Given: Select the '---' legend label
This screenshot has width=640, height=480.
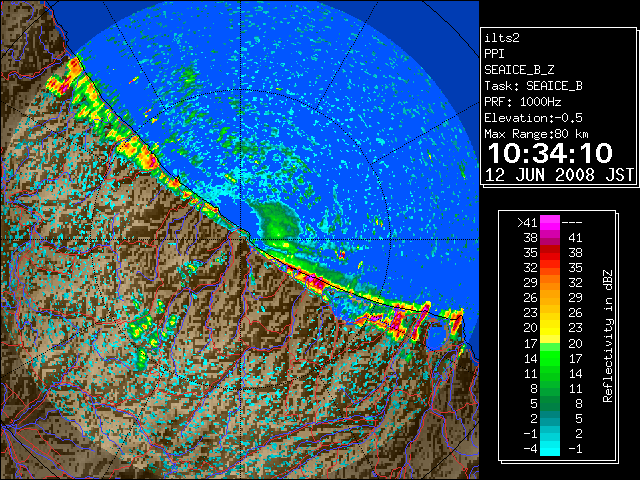Looking at the screenshot, I should 572,223.
